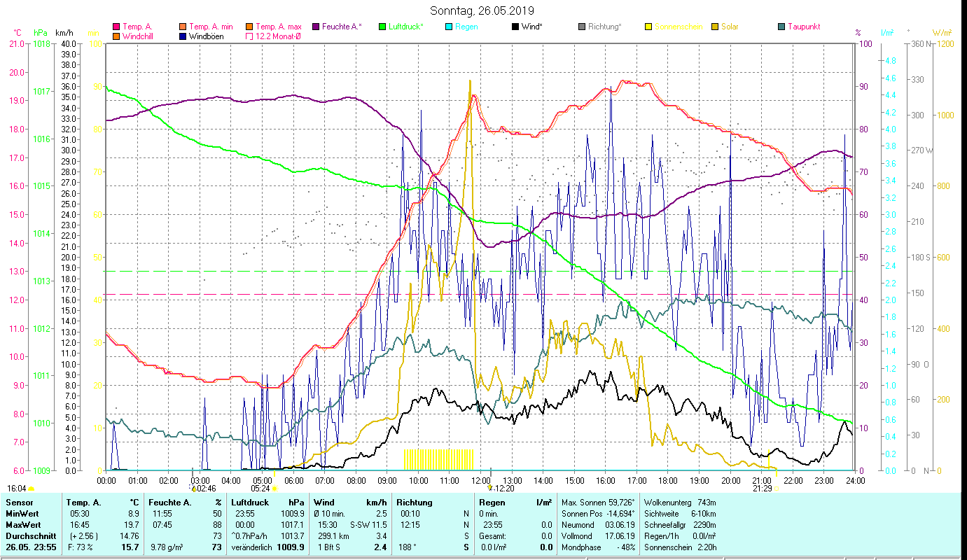Click the 02:46 moon marker on timeline
The width and height of the screenshot is (967, 560).
coord(193,488)
